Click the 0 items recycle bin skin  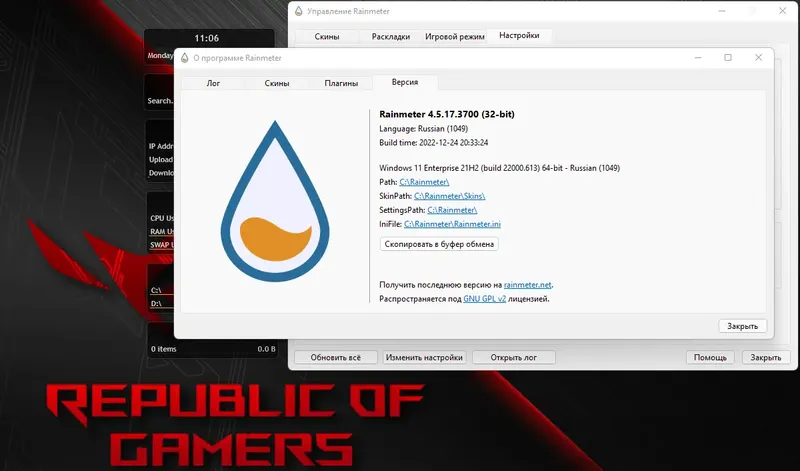click(x=163, y=349)
